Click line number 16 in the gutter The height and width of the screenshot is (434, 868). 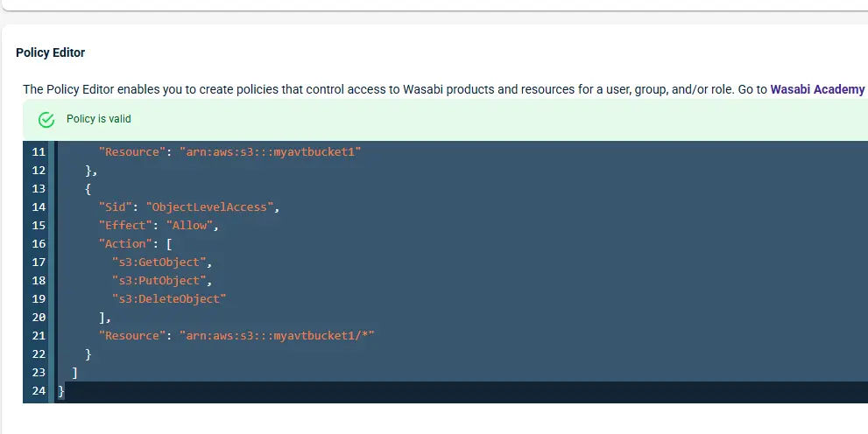pos(38,243)
